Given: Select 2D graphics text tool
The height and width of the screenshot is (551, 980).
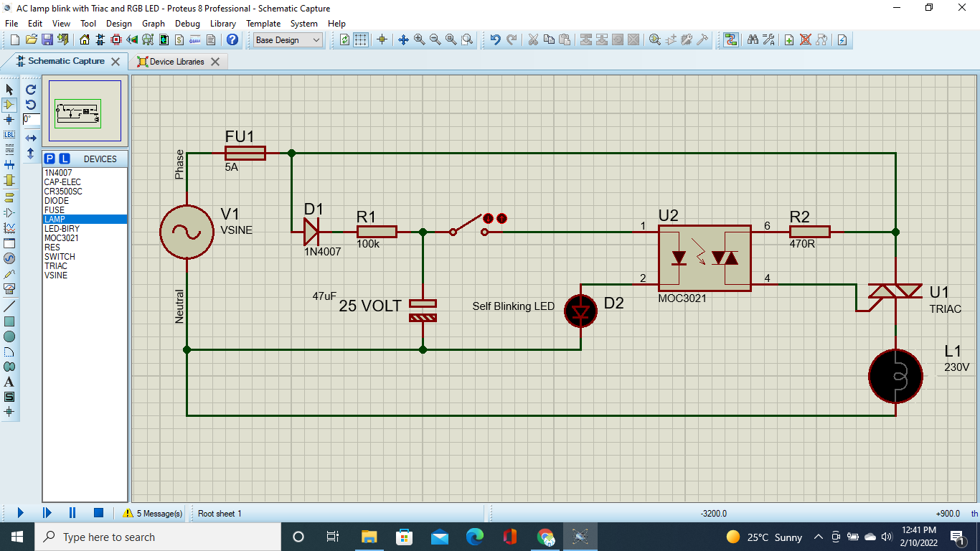Looking at the screenshot, I should [x=9, y=382].
